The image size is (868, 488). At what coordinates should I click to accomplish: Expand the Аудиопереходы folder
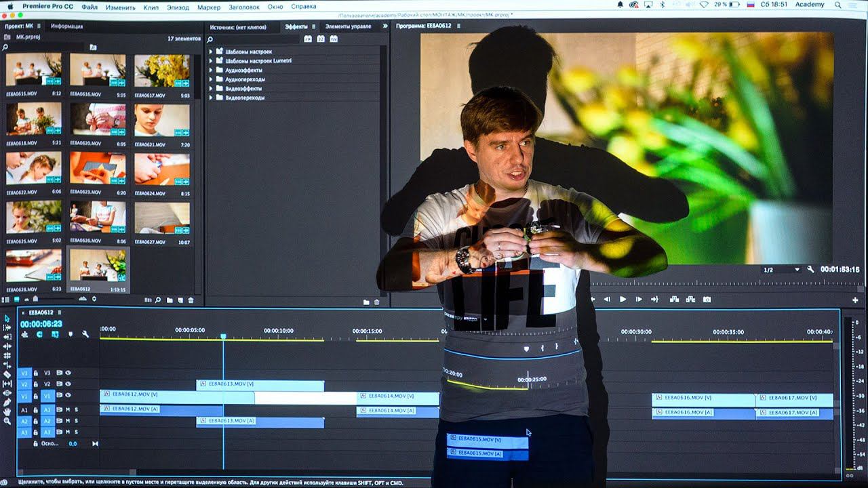(211, 79)
